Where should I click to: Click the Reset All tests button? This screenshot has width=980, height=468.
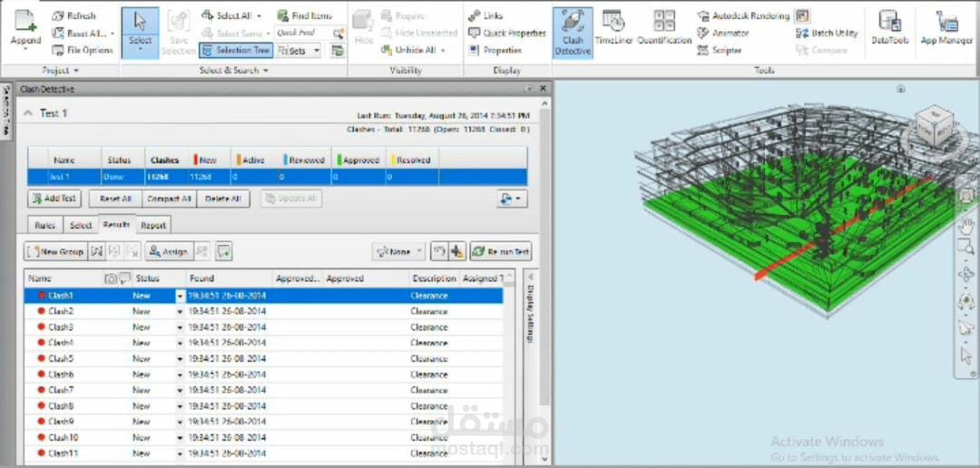pos(115,199)
